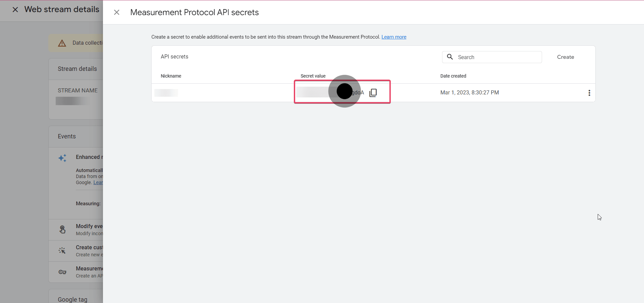644x303 pixels.
Task: Click the Modify events touch icon
Action: (x=62, y=229)
